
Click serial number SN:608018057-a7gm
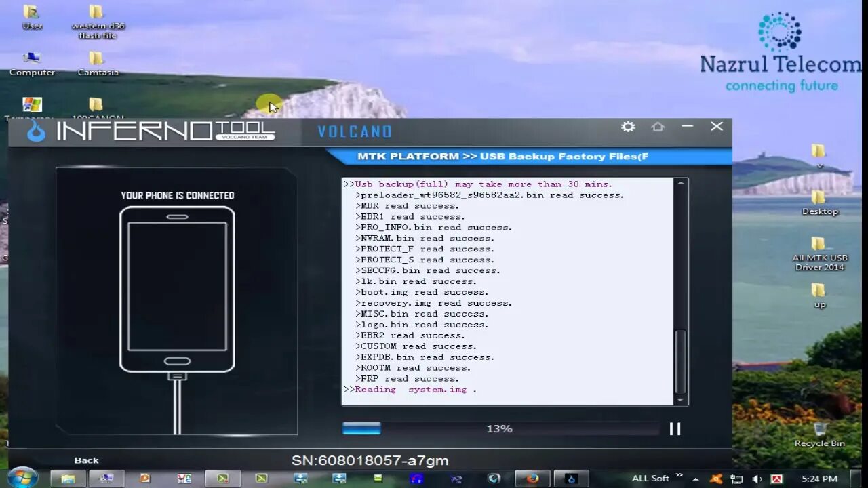tap(370, 460)
